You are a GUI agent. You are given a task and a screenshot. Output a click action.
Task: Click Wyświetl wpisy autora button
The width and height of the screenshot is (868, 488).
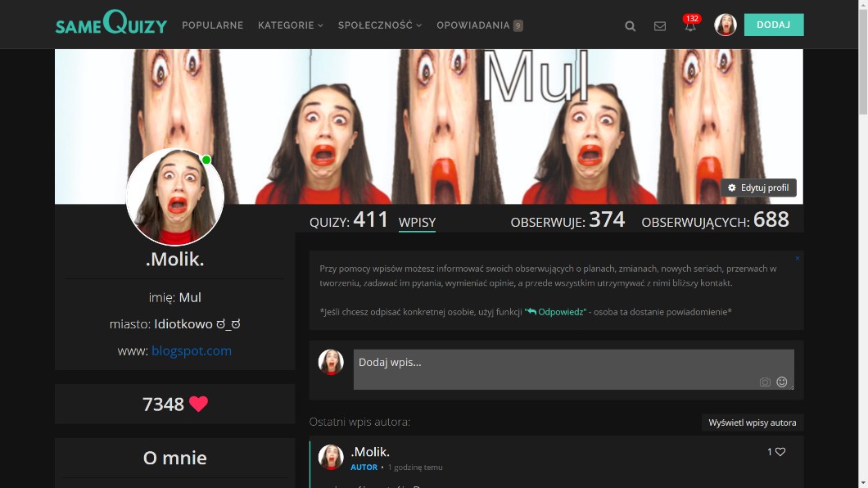(752, 423)
